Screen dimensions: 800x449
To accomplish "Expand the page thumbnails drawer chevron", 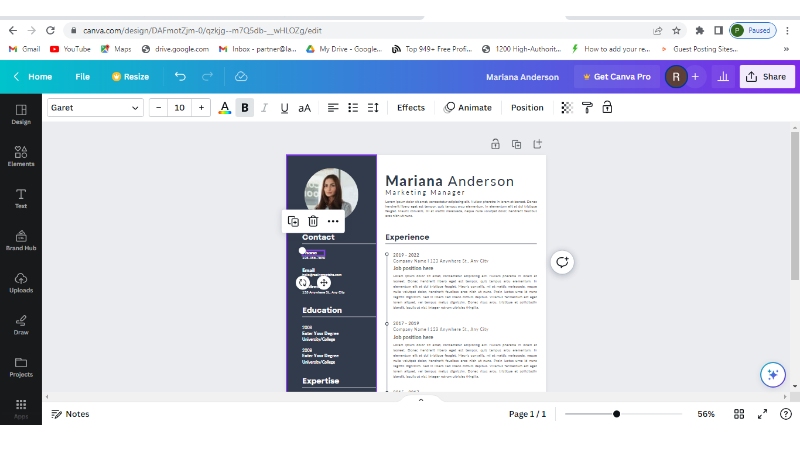I will pos(420,400).
